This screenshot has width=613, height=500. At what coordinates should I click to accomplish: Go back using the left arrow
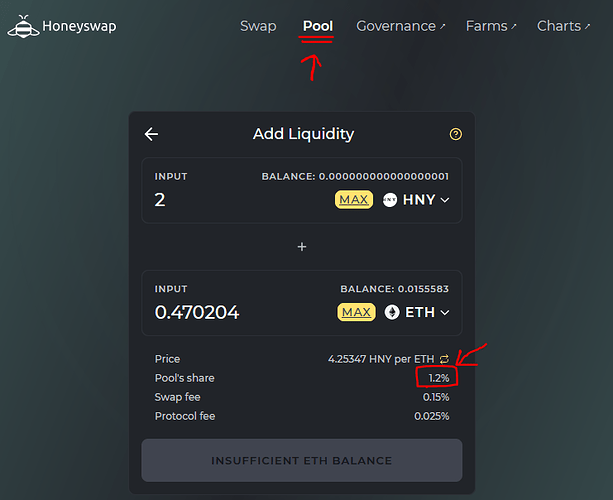pos(152,134)
